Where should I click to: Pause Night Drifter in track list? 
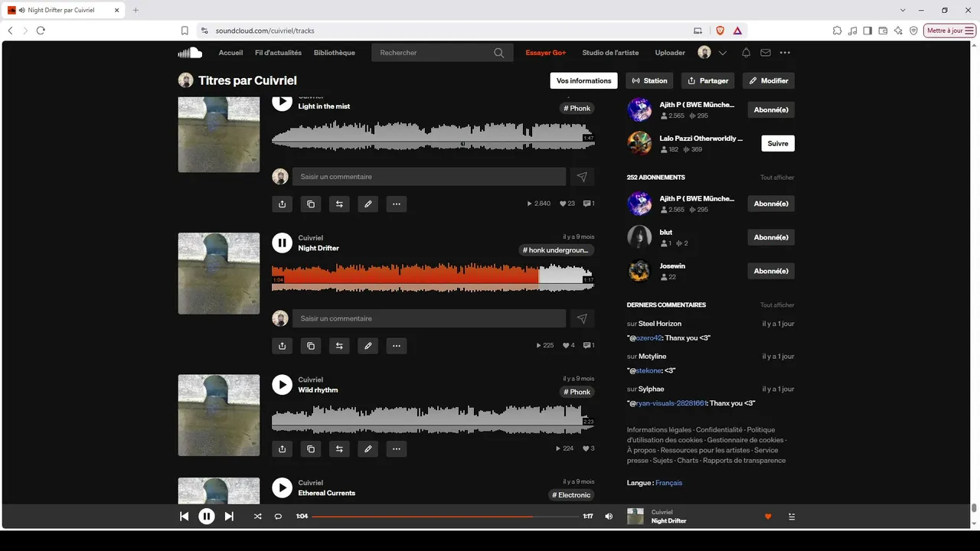(283, 243)
